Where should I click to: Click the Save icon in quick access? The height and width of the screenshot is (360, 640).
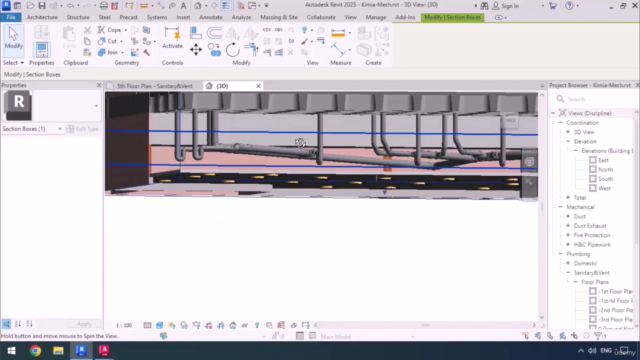click(x=42, y=6)
